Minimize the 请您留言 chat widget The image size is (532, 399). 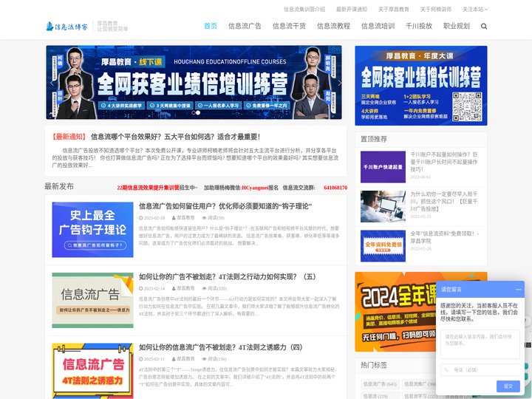point(518,290)
